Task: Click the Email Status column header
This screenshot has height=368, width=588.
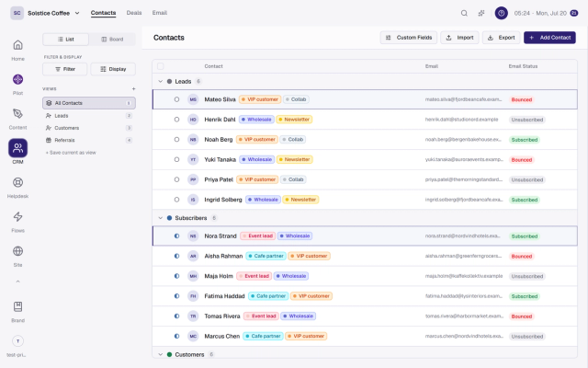Action: point(523,66)
